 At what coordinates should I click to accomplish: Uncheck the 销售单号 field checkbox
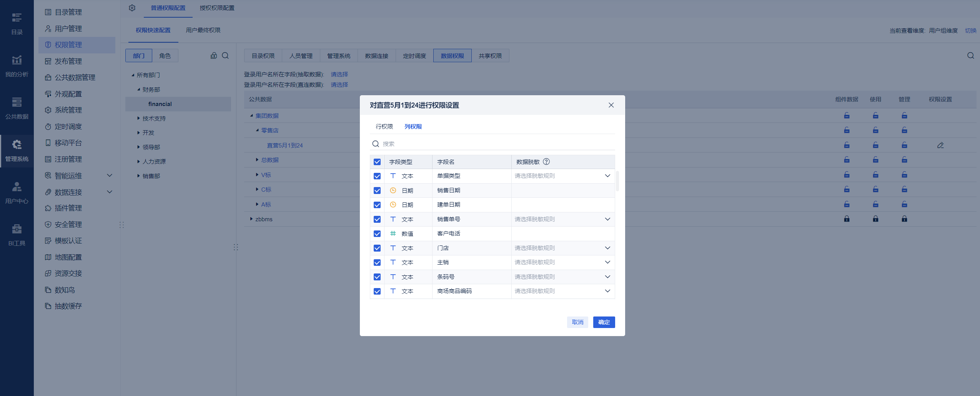pyautogui.click(x=377, y=219)
